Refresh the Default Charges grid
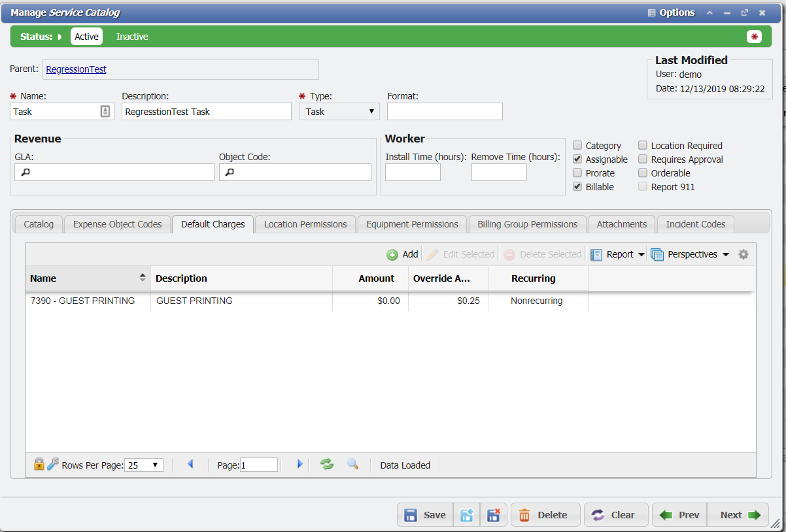This screenshot has width=786, height=532. pyautogui.click(x=326, y=464)
